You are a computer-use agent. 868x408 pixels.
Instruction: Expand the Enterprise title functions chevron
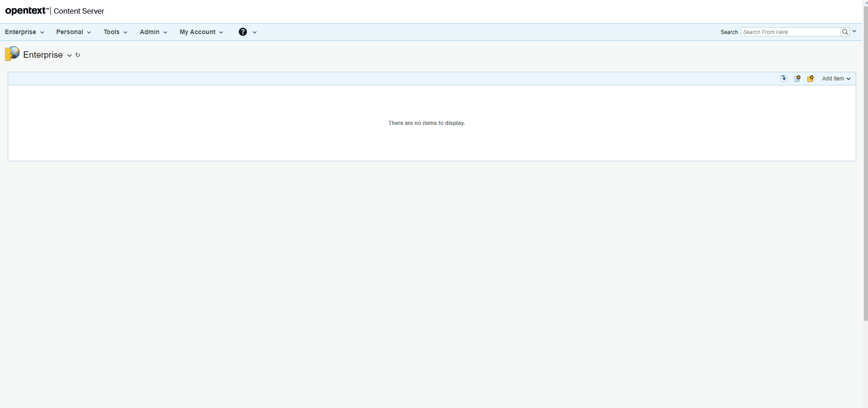[69, 55]
